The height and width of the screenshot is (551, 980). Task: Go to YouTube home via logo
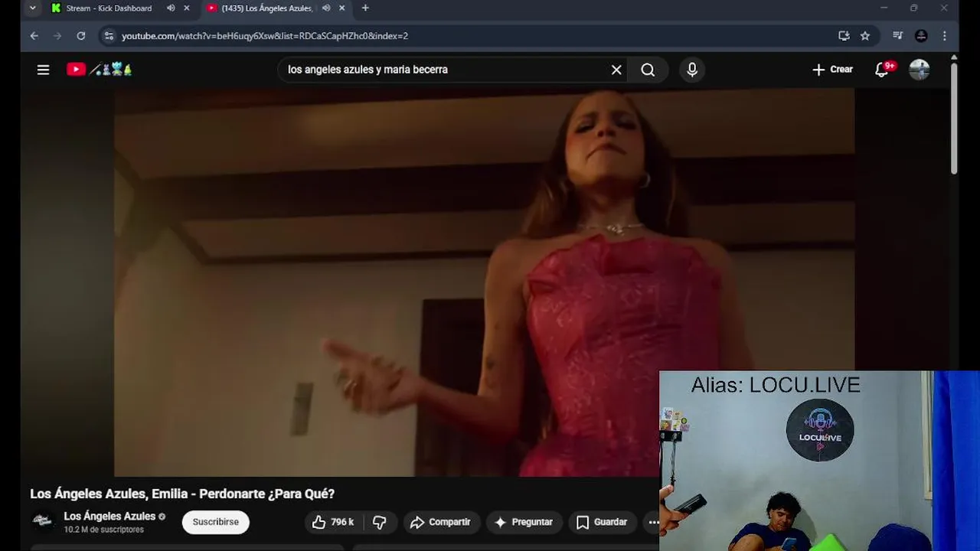coord(100,70)
